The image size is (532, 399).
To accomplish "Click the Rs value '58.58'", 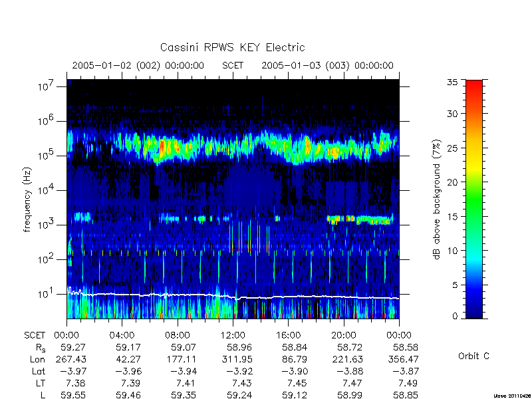I will (x=406, y=347).
